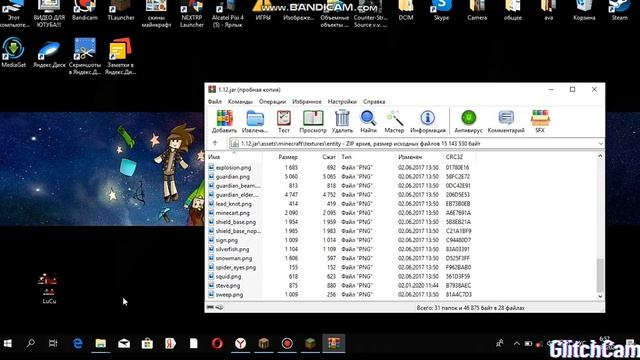Select the explosion.png file
The height and width of the screenshot is (360, 640).
point(229,167)
